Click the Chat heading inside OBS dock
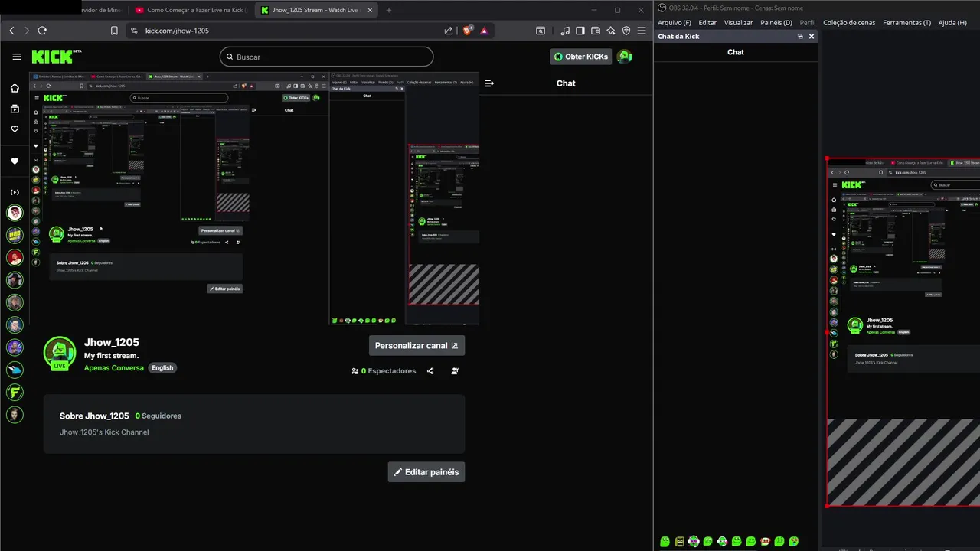The height and width of the screenshot is (551, 980). point(736,52)
